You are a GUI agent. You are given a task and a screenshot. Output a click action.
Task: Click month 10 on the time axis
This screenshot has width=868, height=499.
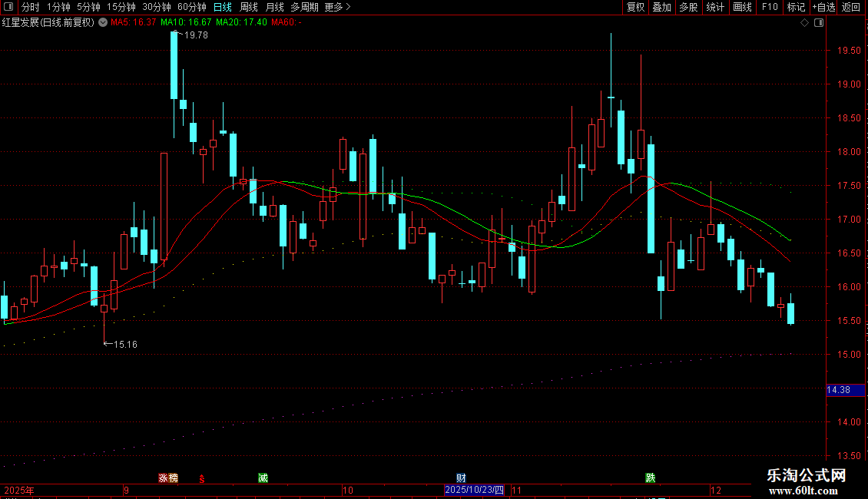click(x=348, y=490)
